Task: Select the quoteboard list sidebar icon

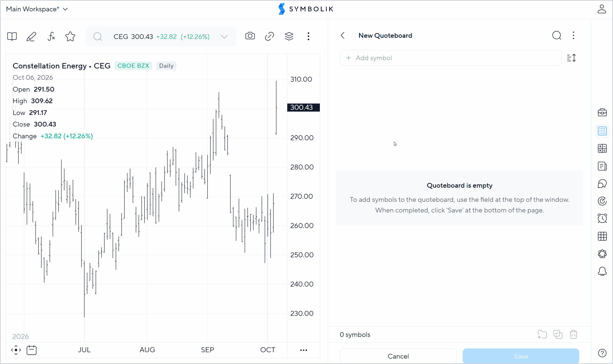Action: tap(602, 131)
